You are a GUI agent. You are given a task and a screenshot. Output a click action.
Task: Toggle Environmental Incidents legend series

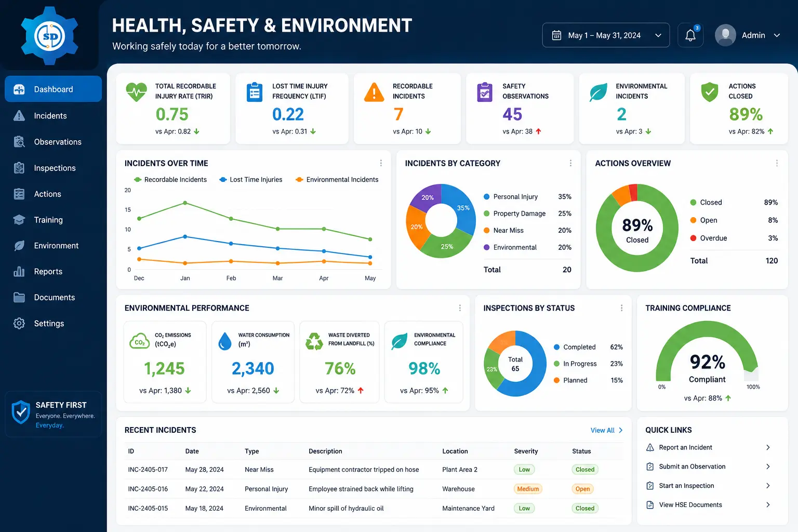point(337,180)
